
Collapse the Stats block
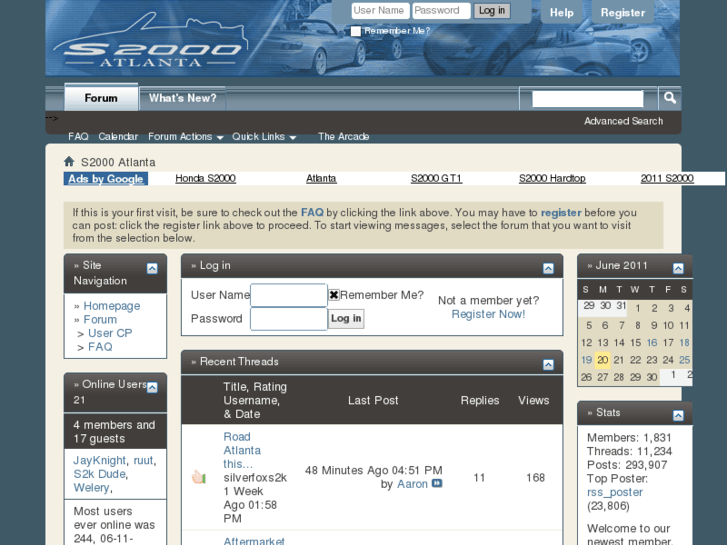pos(678,415)
